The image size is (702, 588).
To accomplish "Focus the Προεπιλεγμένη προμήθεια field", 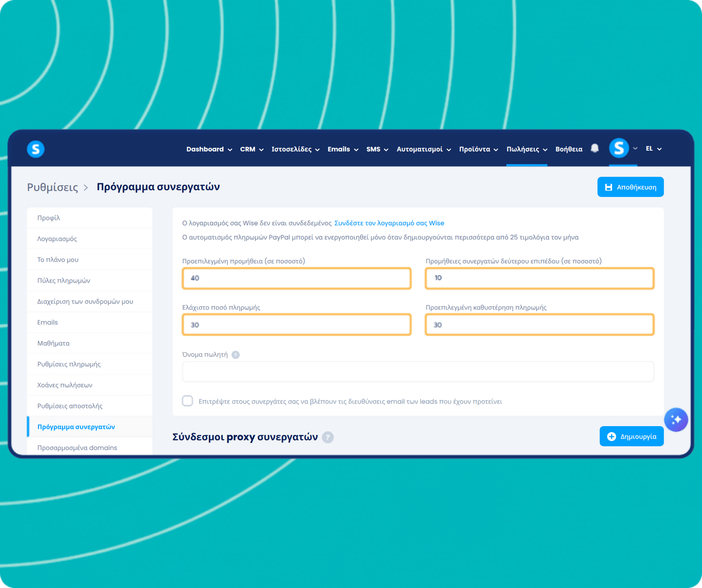I will 297,278.
